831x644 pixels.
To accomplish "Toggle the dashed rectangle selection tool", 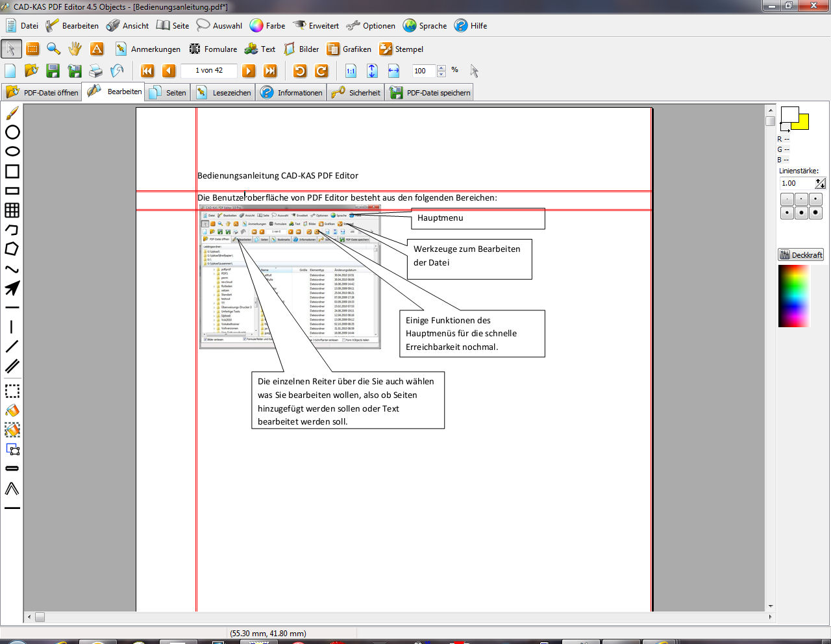I will [12, 391].
